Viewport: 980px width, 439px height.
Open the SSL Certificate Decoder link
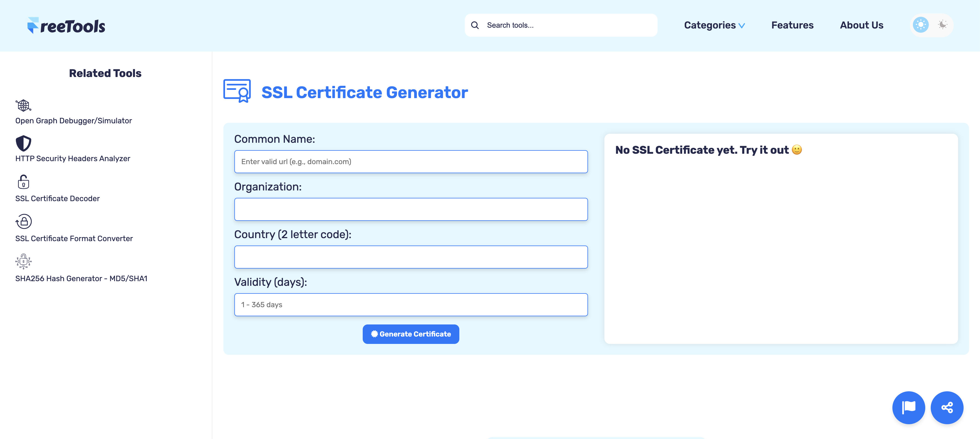coord(57,198)
